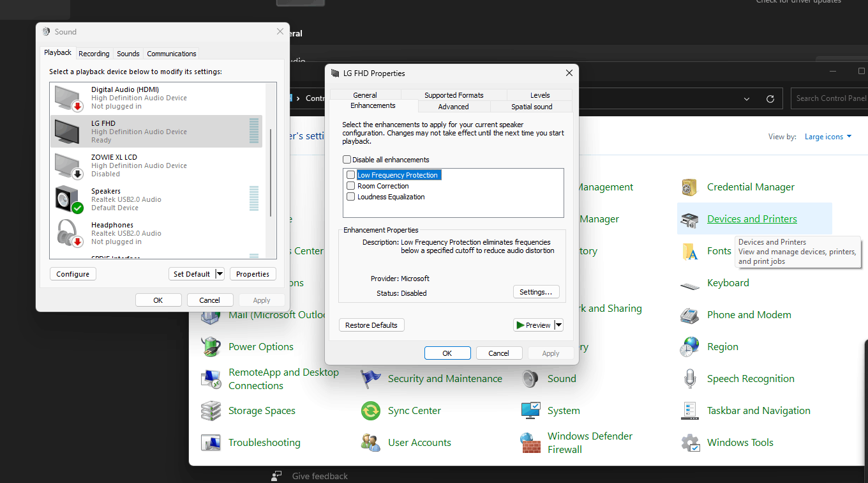This screenshot has width=868, height=483.
Task: Switch to the Levels tab
Action: (540, 95)
